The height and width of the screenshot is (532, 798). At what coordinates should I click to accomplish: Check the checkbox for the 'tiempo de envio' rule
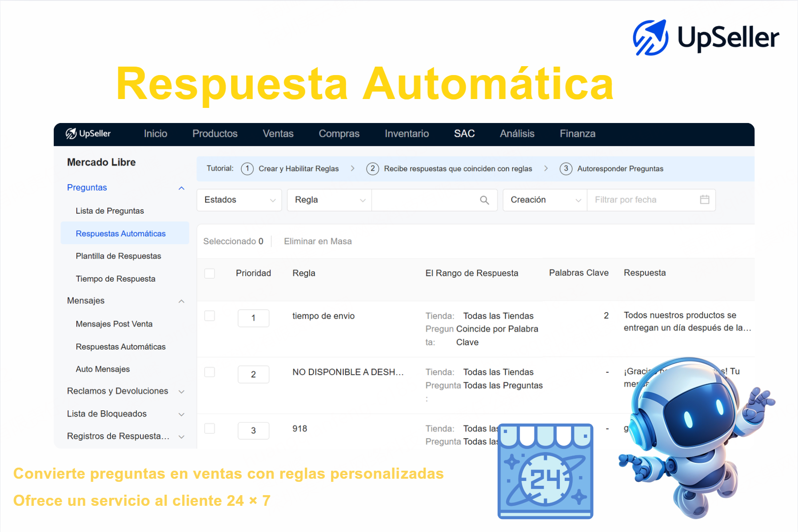[209, 316]
